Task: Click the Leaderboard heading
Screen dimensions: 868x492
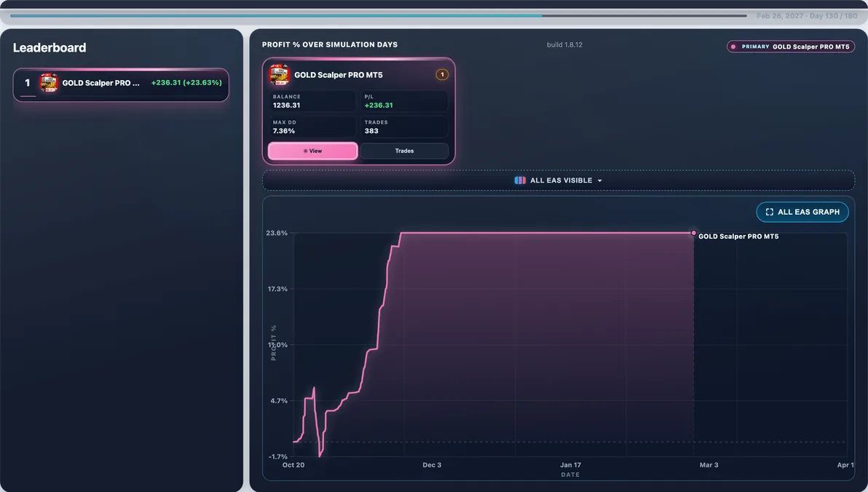Action: click(50, 47)
